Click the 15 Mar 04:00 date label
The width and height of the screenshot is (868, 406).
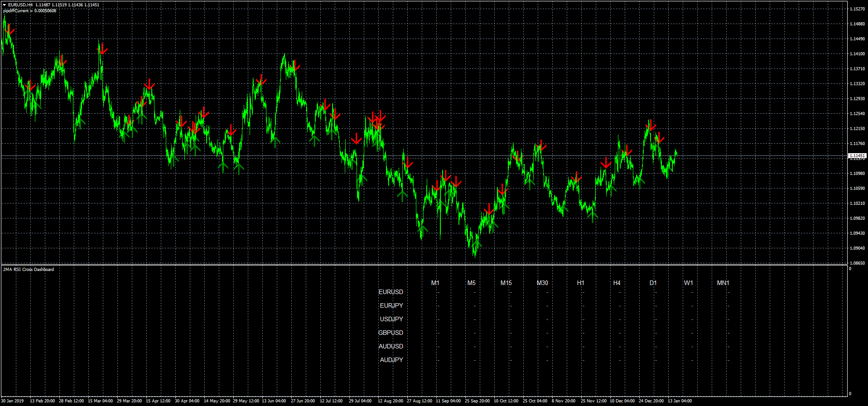(x=101, y=401)
